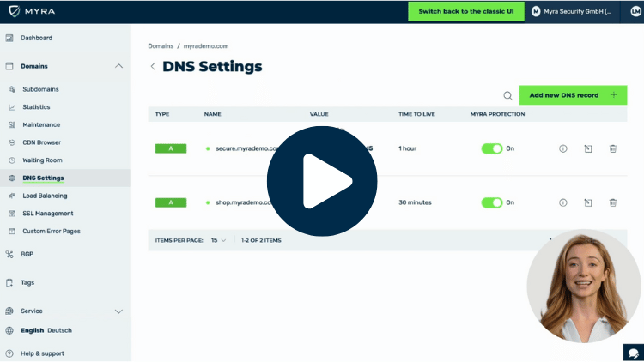The height and width of the screenshot is (362, 644).
Task: Delete the secure.myrademo.com record
Action: click(613, 148)
